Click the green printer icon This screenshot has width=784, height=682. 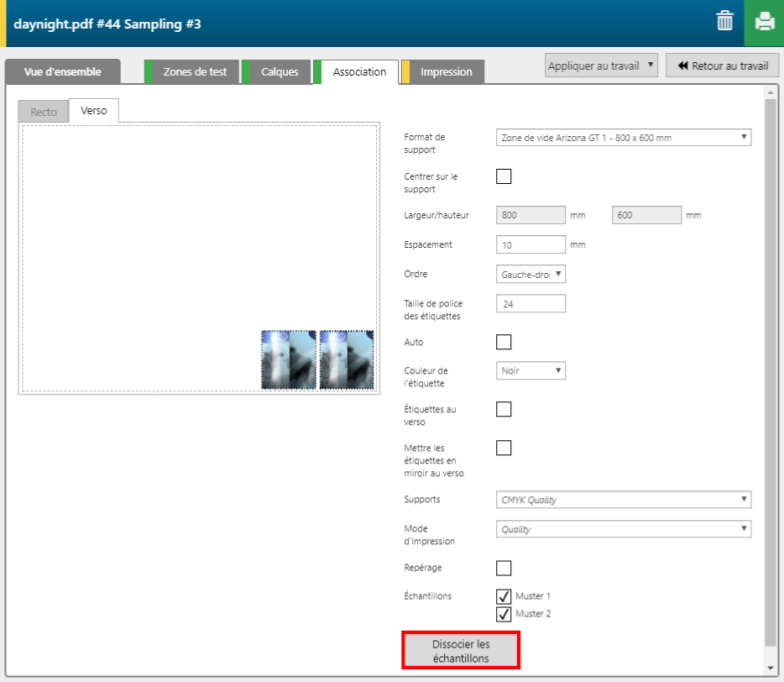point(764,22)
